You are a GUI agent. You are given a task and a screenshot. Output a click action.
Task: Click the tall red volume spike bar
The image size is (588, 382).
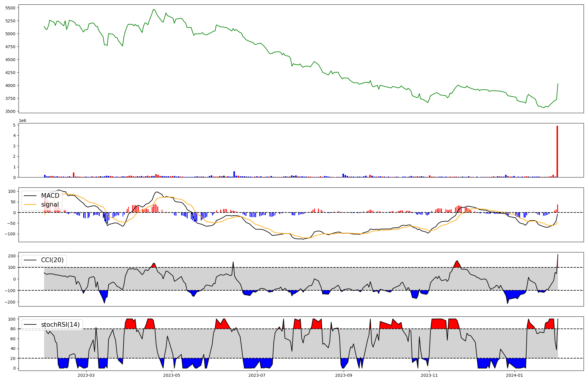click(557, 151)
